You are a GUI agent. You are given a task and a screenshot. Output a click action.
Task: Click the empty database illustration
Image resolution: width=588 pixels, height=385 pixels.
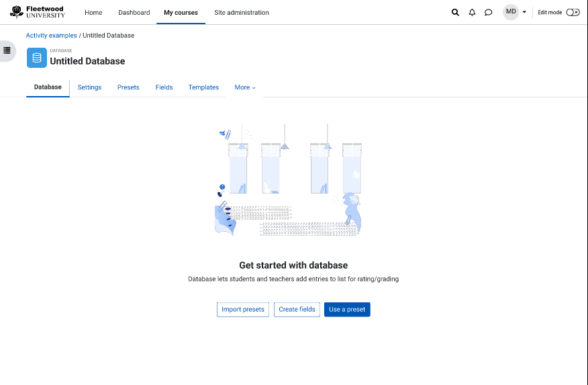click(289, 180)
